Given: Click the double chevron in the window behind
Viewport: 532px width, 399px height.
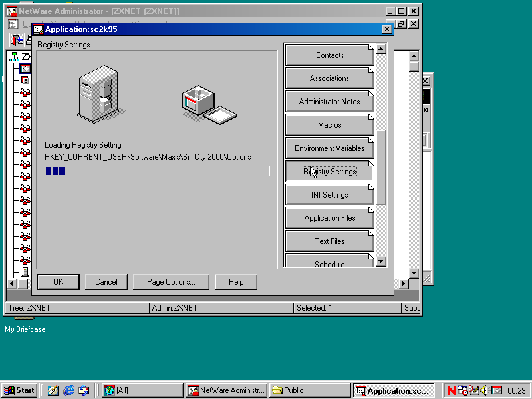Looking at the screenshot, I should pyautogui.click(x=426, y=110).
